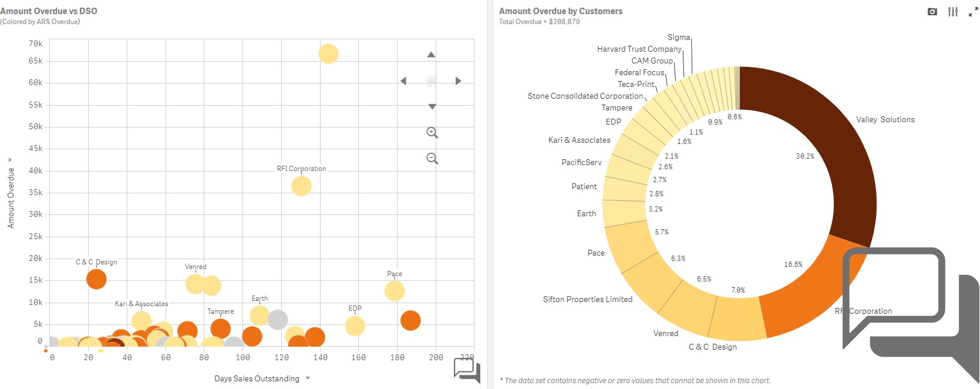Viewport: 980px width, 389px height.
Task: Open the comment bubble below the scatter chart
Action: [x=467, y=370]
